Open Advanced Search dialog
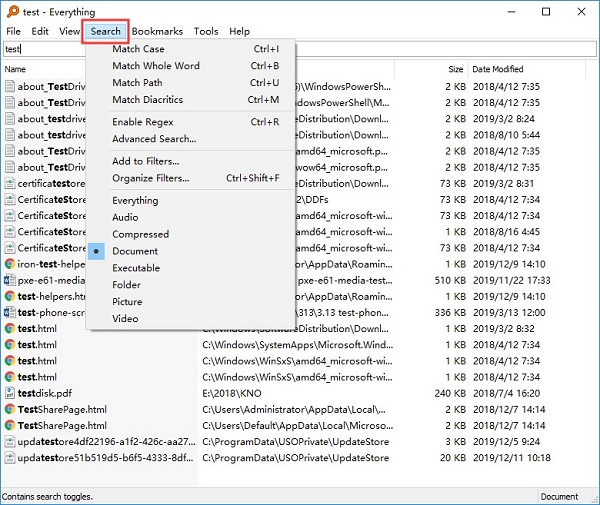 [x=191, y=139]
